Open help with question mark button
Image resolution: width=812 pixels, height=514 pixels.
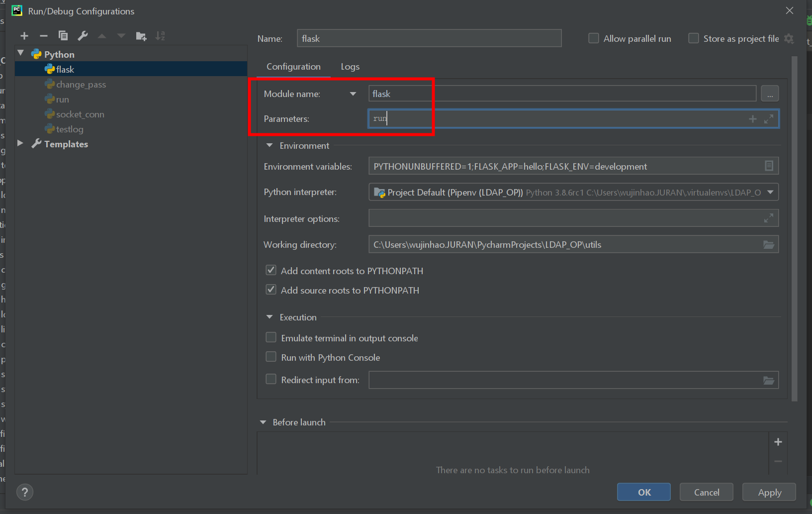pyautogui.click(x=25, y=492)
